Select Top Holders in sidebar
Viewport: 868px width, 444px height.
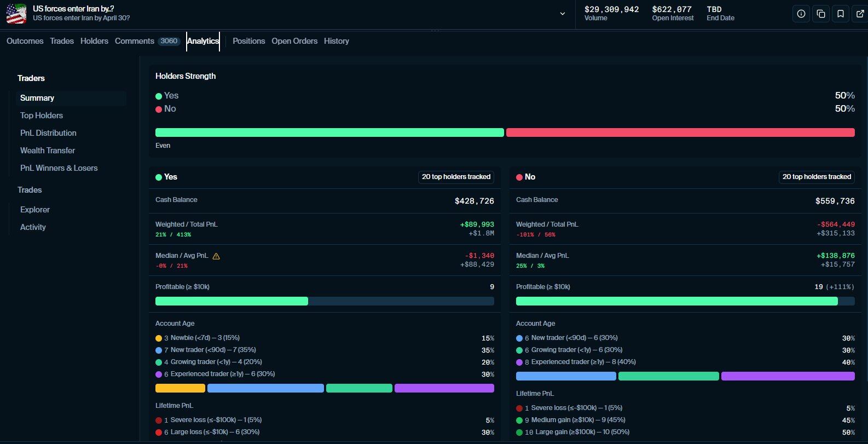(x=42, y=116)
